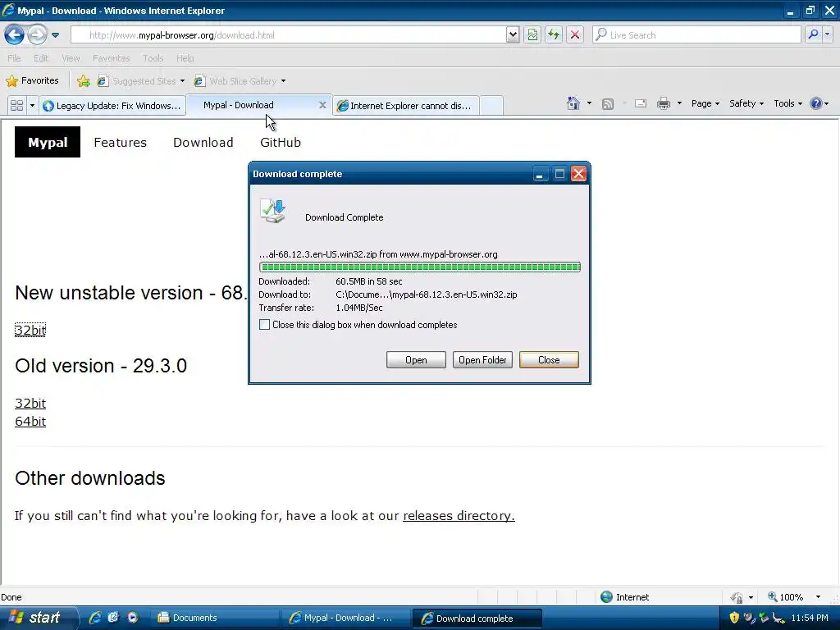Viewport: 840px width, 630px height.
Task: Click the Home icon in command bar
Action: pyautogui.click(x=573, y=103)
